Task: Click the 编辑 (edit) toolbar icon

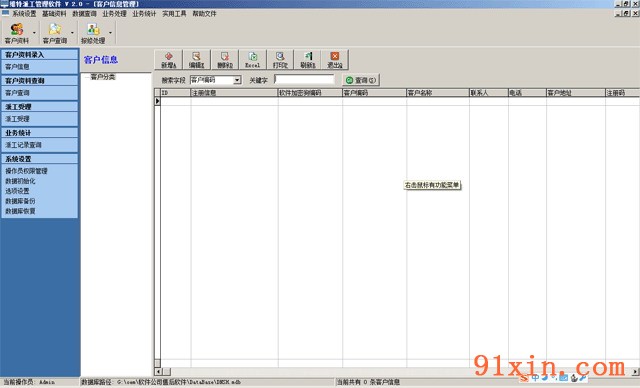Action: tap(196, 60)
